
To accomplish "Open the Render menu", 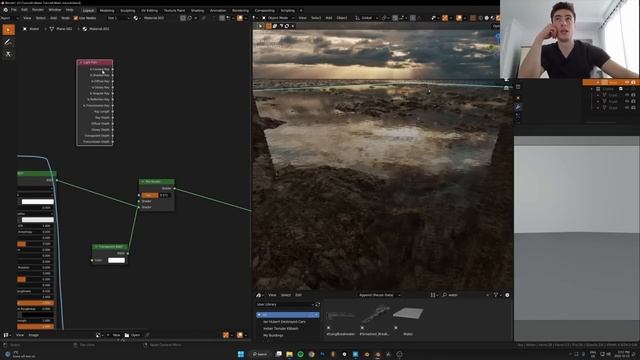I will click(x=38, y=10).
